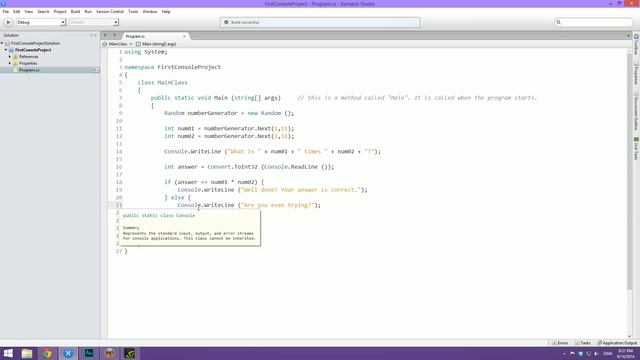Click the clock in system tray
The height and width of the screenshot is (360, 640).
click(x=625, y=354)
